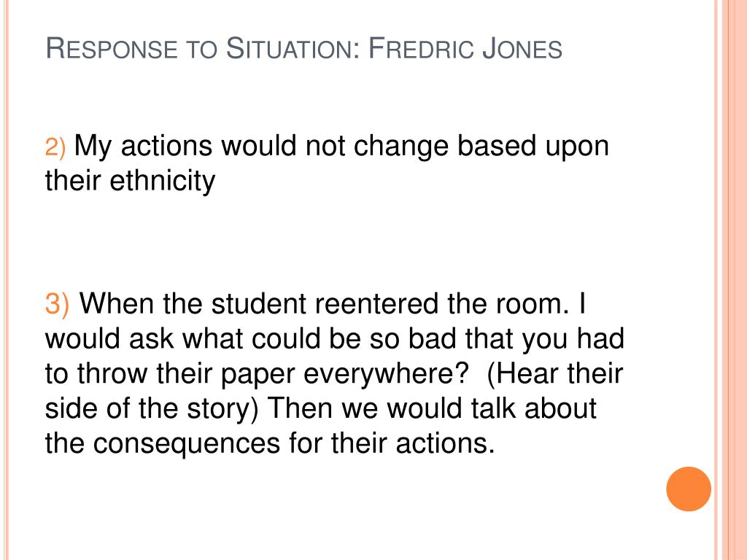The height and width of the screenshot is (560, 747).
Task: Select the orange "2)" list number
Action: pos(55,147)
